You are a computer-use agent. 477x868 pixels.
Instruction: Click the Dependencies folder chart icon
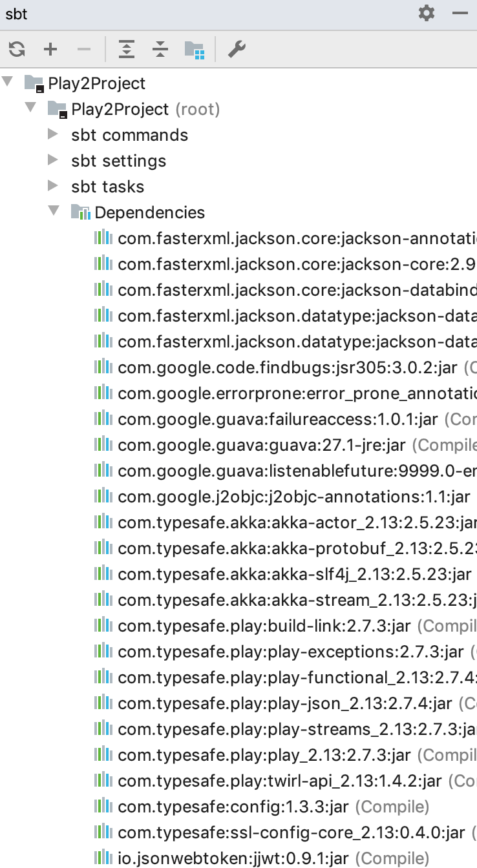[x=81, y=212]
